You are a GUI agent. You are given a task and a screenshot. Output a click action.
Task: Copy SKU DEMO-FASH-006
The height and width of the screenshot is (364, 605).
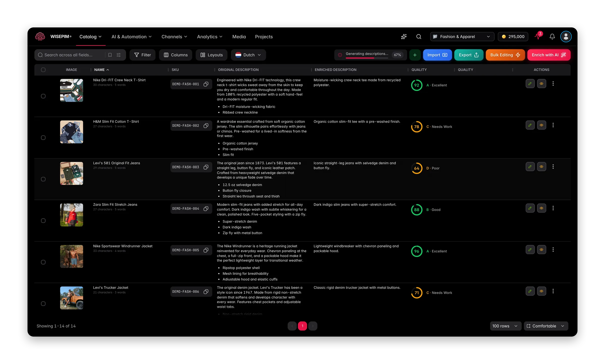(206, 292)
